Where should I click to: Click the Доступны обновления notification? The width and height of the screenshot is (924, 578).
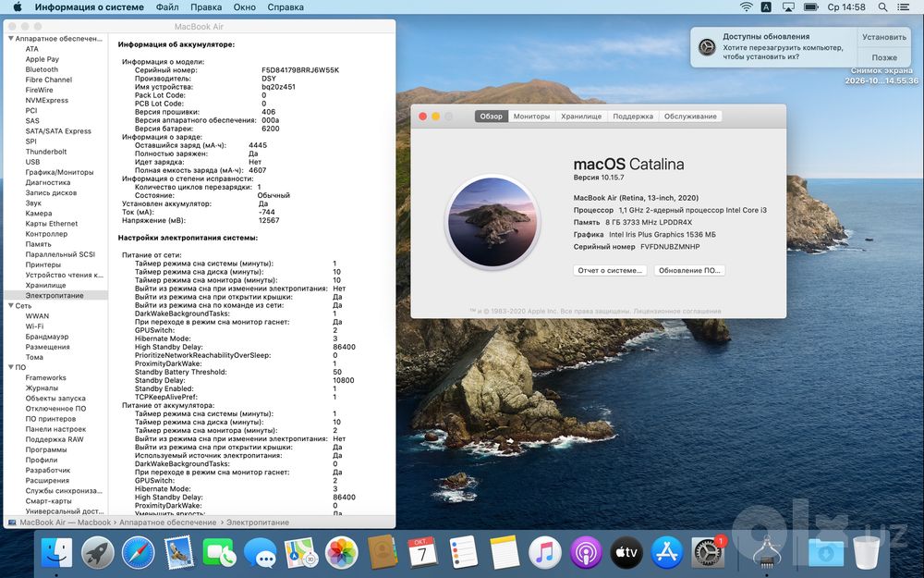point(772,46)
